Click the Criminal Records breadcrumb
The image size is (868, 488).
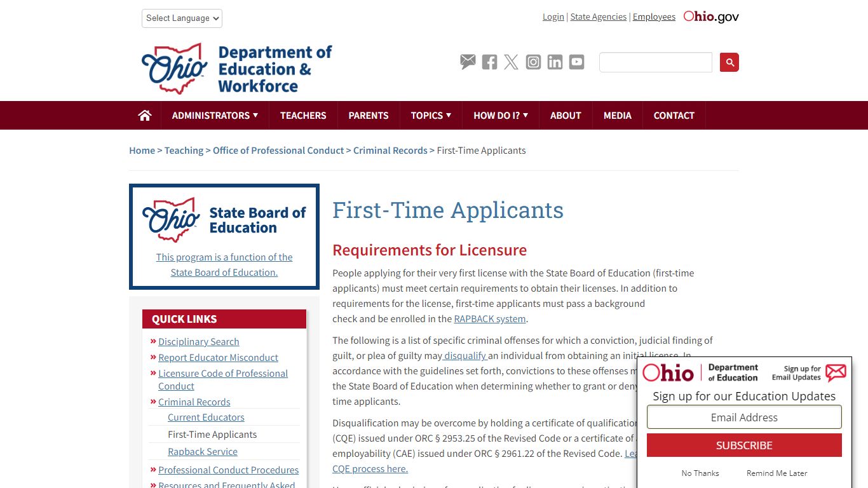coord(390,151)
